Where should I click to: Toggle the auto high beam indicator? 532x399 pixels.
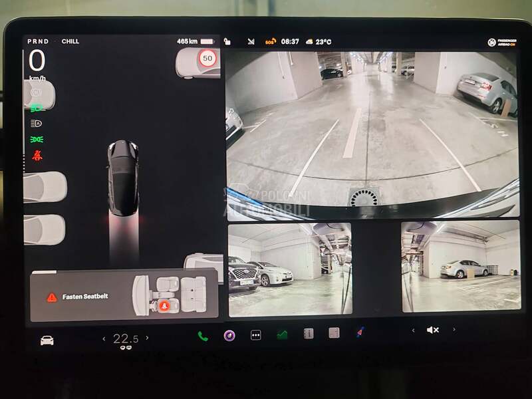tap(36, 123)
